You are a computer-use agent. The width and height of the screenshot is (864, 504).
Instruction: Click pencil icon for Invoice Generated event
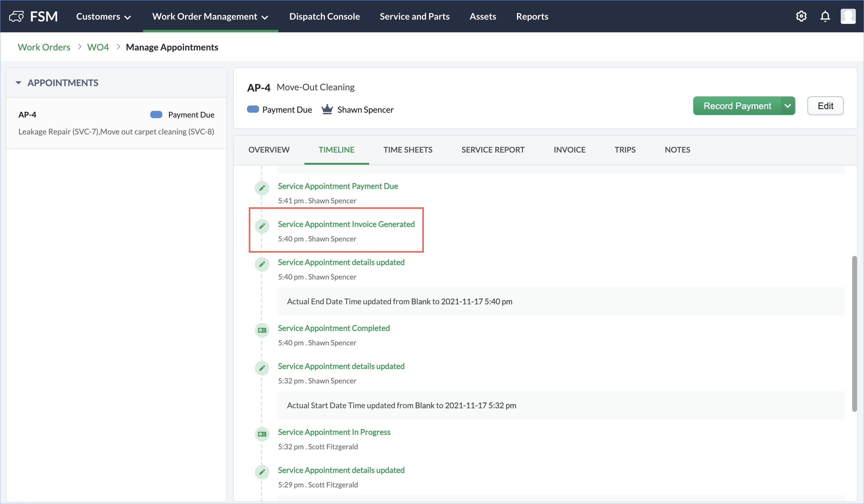pyautogui.click(x=262, y=226)
